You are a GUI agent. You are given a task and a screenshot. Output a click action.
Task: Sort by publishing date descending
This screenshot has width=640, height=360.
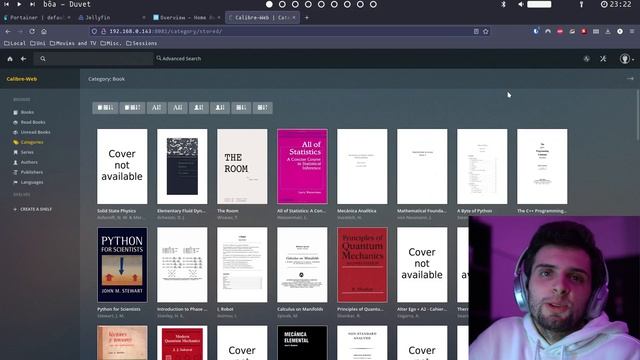click(x=262, y=108)
